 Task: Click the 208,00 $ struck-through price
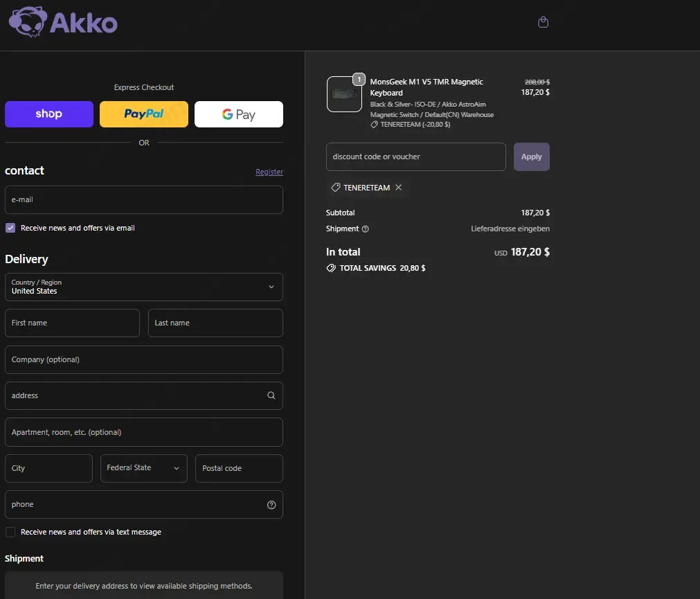click(x=537, y=82)
